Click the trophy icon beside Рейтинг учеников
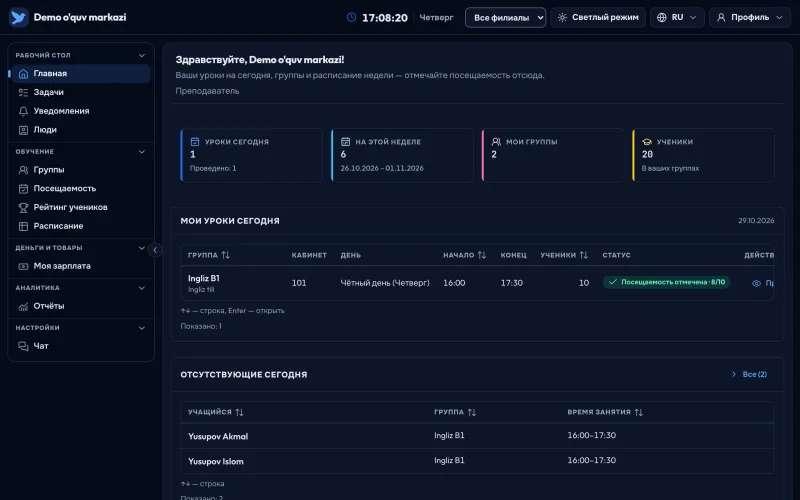The image size is (800, 500). [23, 208]
